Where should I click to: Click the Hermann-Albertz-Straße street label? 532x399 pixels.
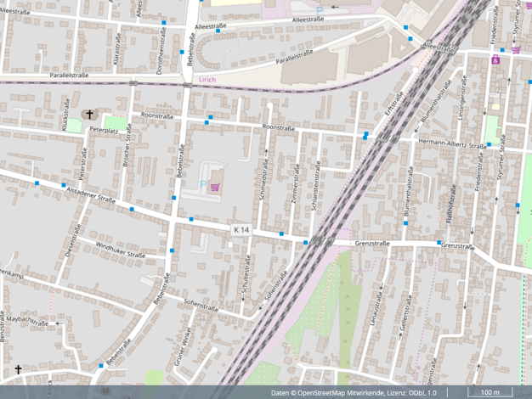[452, 142]
